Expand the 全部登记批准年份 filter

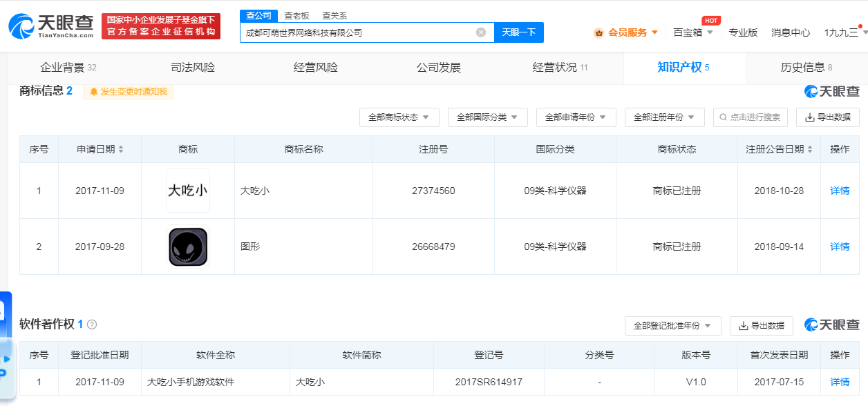(673, 326)
